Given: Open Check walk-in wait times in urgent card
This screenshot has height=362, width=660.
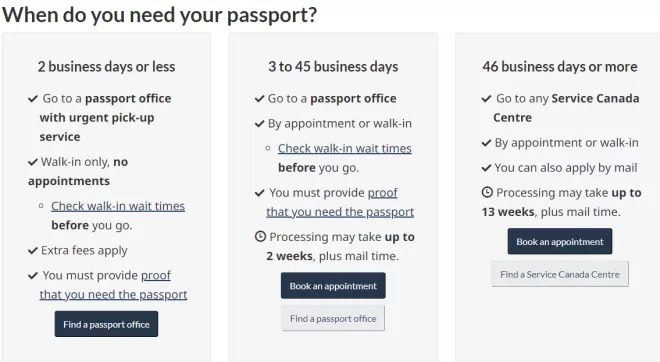Looking at the screenshot, I should [x=118, y=206].
